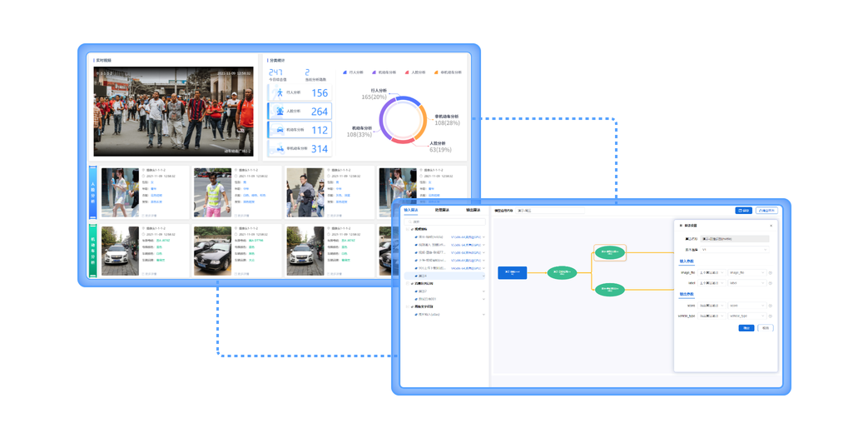The image size is (868, 438).
Task: Click the info icon beside image_file row
Action: (x=770, y=272)
